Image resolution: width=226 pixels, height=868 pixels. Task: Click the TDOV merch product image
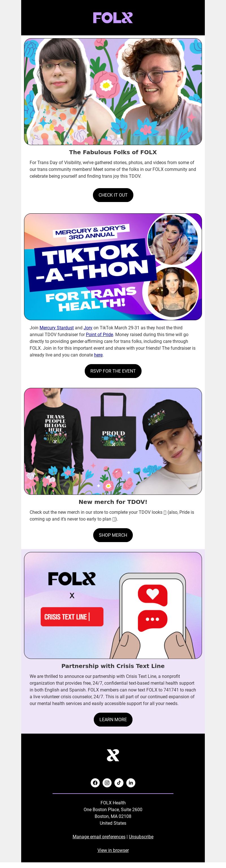[113, 441]
